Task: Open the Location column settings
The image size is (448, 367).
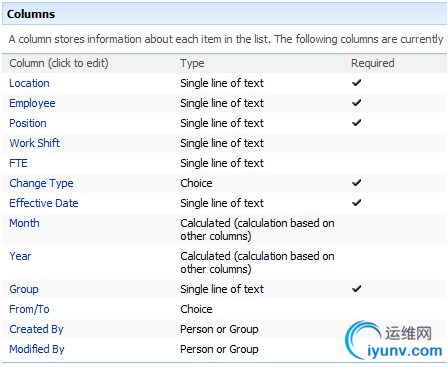Action: 29,83
